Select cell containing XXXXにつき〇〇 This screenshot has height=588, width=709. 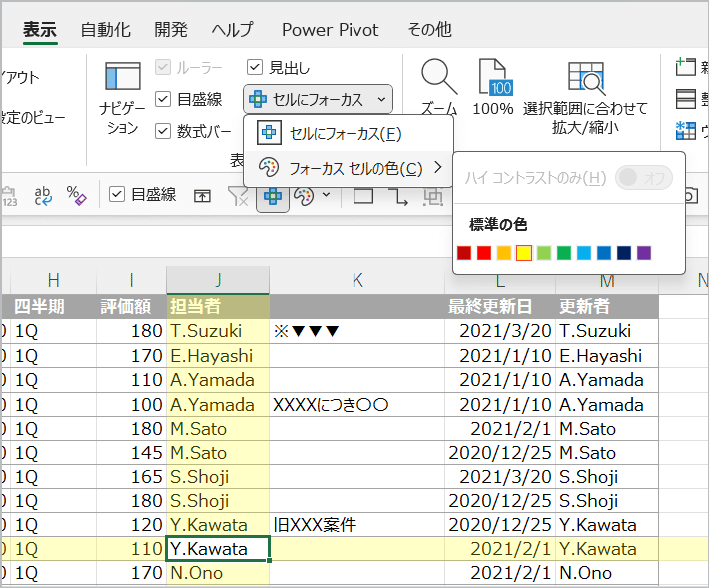357,404
